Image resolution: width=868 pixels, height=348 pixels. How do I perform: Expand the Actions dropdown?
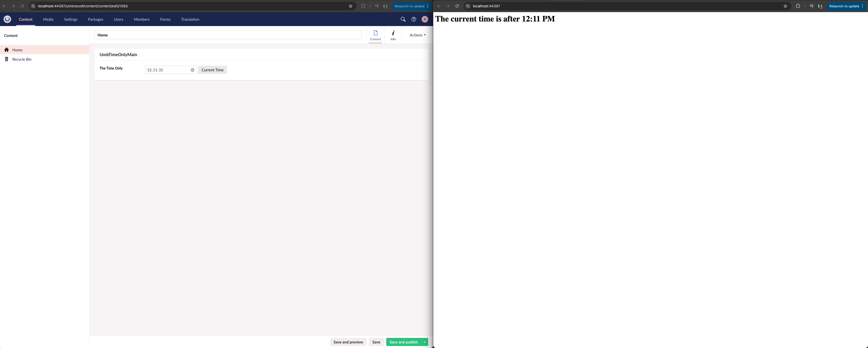pos(417,35)
